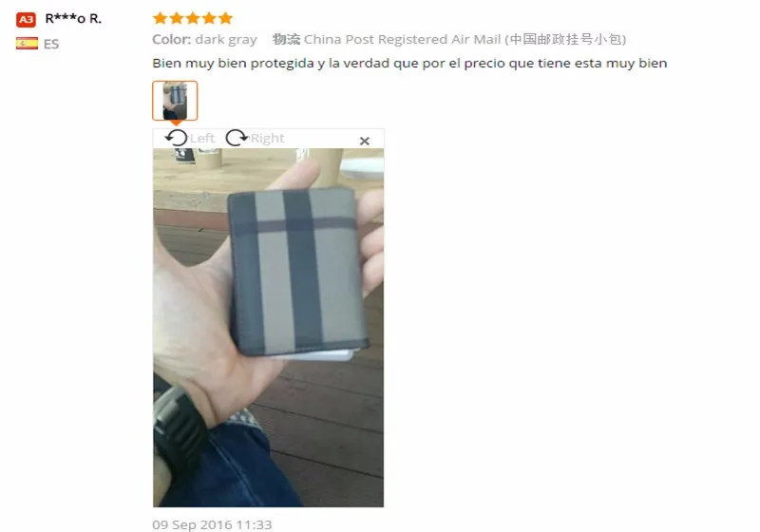Screen dimensions: 760x532
Task: Close the enlarged photo with the X
Action: click(x=365, y=141)
